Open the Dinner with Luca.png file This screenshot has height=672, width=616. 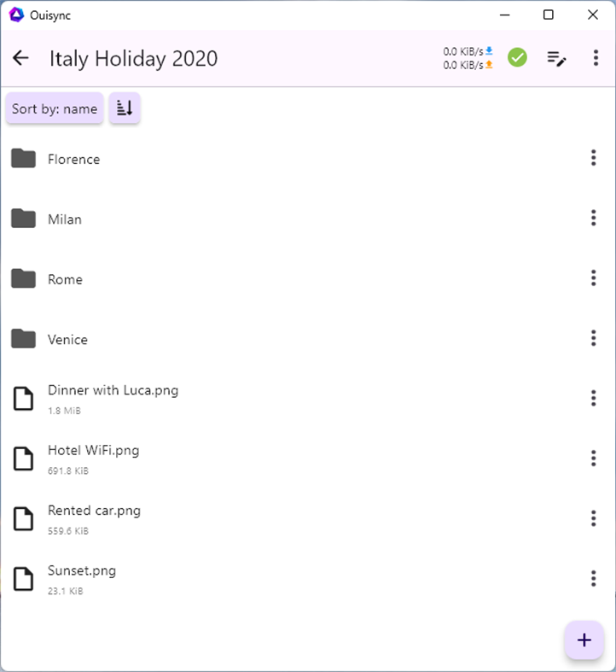113,390
